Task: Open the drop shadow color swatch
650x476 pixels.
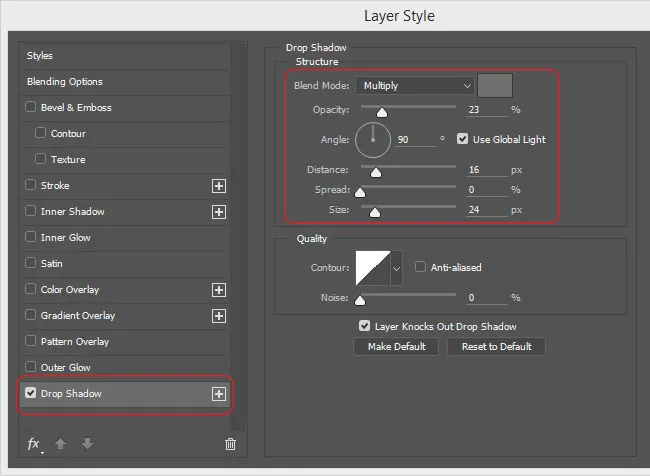Action: click(x=494, y=86)
